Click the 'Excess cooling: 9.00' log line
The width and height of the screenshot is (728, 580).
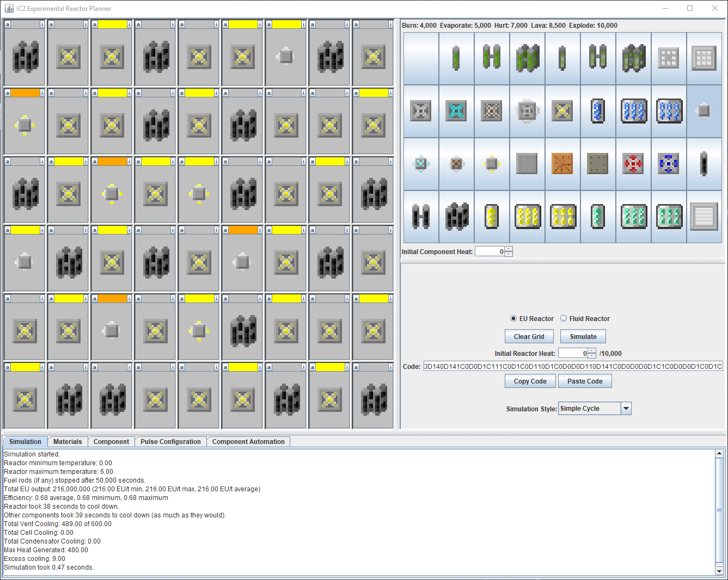[34, 559]
